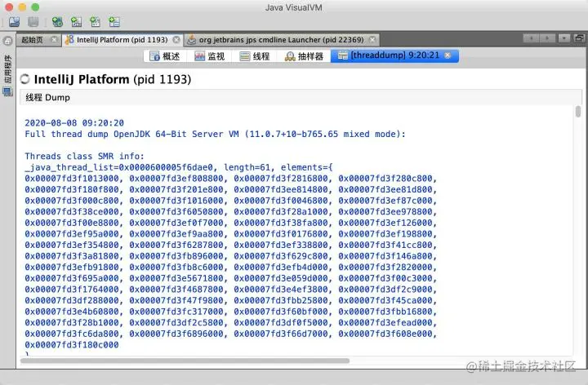Screen dimensions: 588x385
Task: Click address 0x00007fd3f1013000
Action: point(72,179)
